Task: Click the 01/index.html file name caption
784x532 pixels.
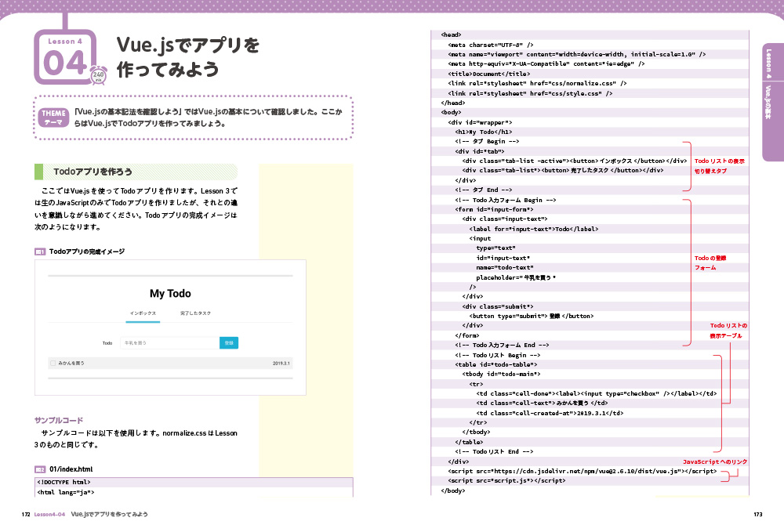Action: click(x=71, y=469)
